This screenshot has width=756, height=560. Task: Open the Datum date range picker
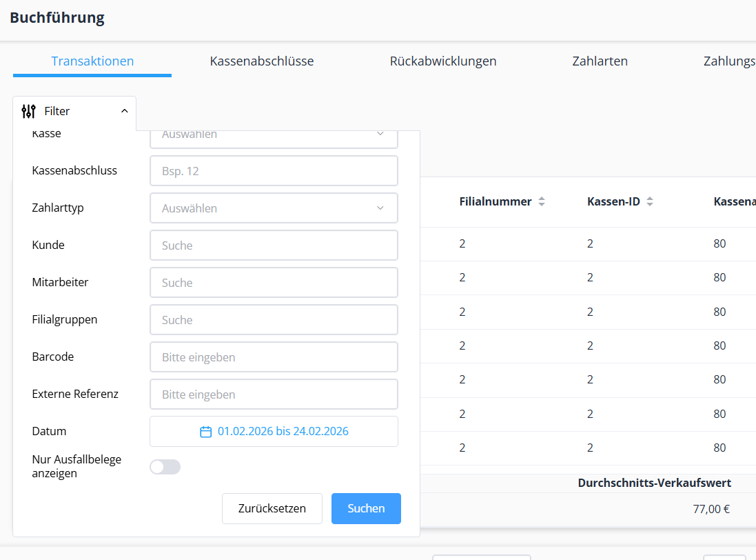[x=283, y=432]
